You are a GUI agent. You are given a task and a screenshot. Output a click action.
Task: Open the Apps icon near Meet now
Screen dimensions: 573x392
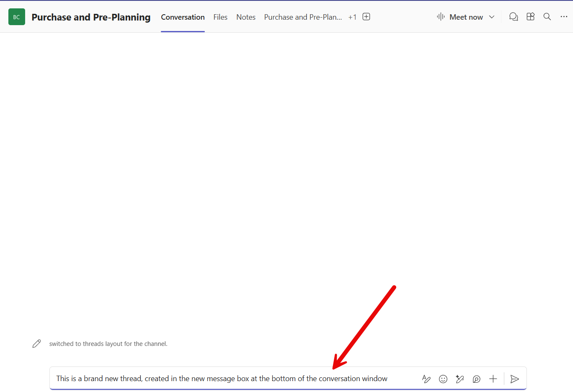[x=530, y=17]
